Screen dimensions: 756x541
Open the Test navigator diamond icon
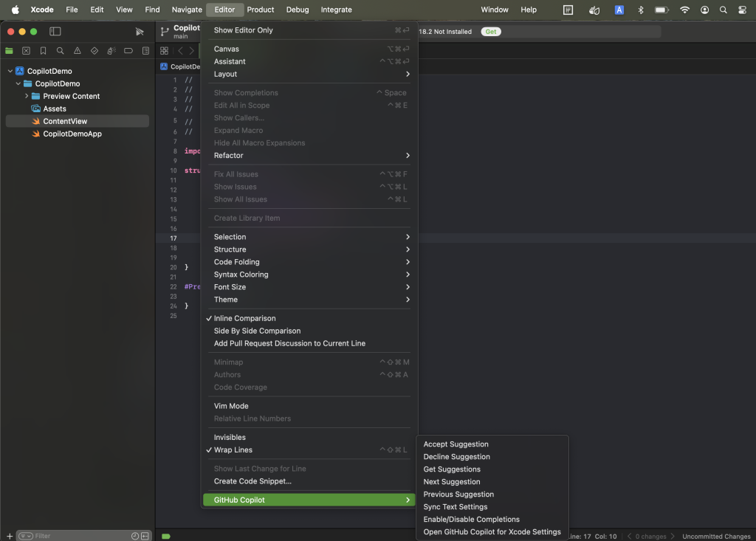[x=94, y=51]
